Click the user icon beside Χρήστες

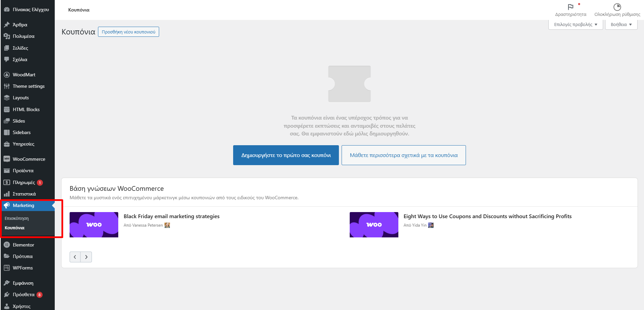7,306
